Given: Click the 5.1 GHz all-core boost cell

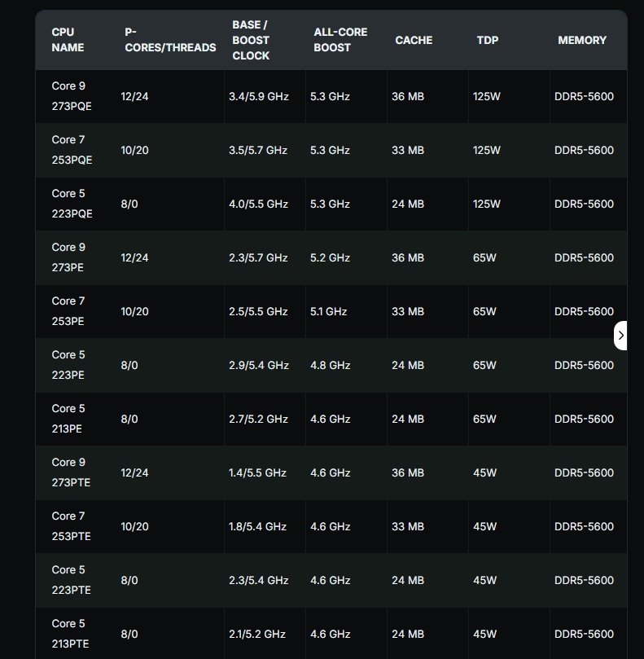Looking at the screenshot, I should (x=328, y=311).
